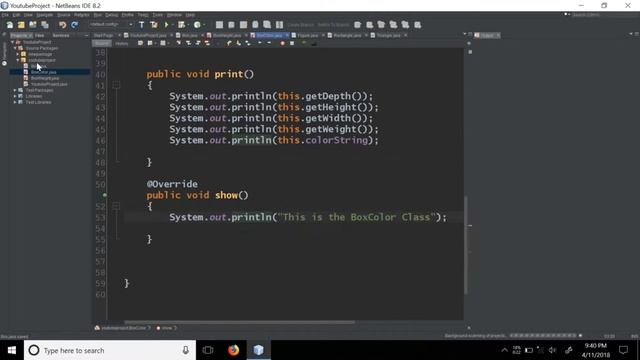Open Task View on the taskbar

[208, 350]
